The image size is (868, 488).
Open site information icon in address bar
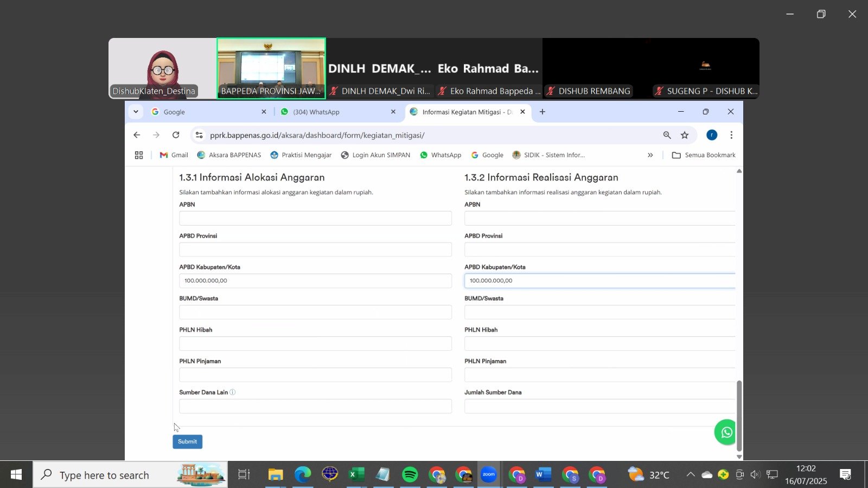(199, 135)
